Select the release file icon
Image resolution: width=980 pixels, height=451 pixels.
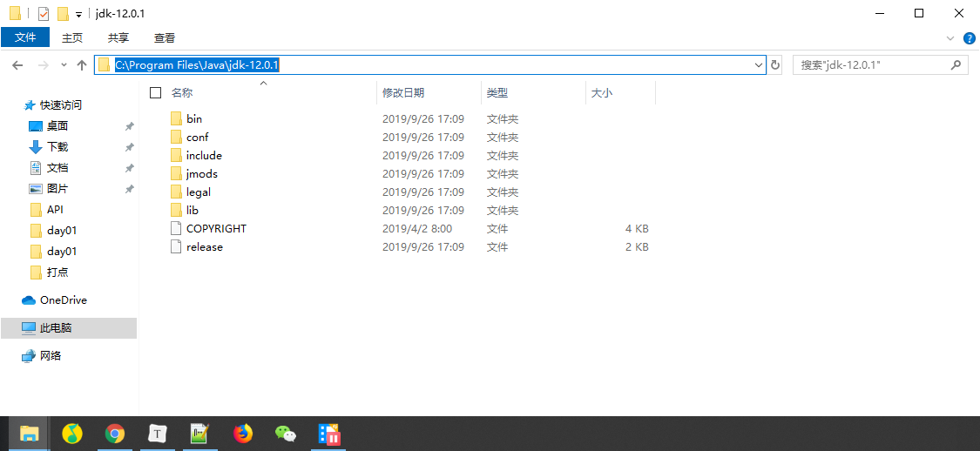click(176, 246)
